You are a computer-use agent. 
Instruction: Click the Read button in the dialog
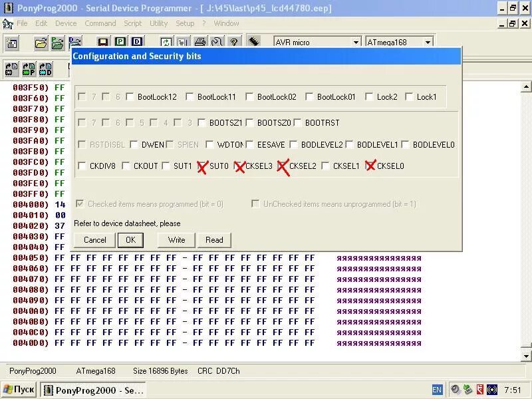coord(214,240)
